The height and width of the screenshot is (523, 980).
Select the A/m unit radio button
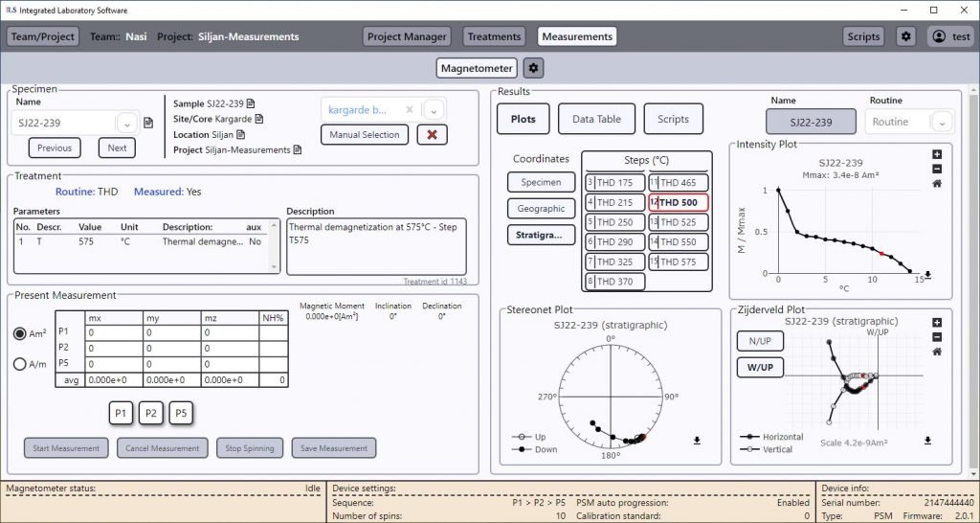[x=20, y=364]
